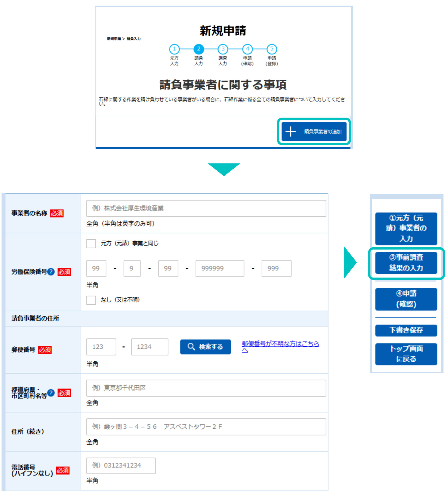The image size is (448, 494).
Task: Click the plus icon to add contractor
Action: pos(291,132)
